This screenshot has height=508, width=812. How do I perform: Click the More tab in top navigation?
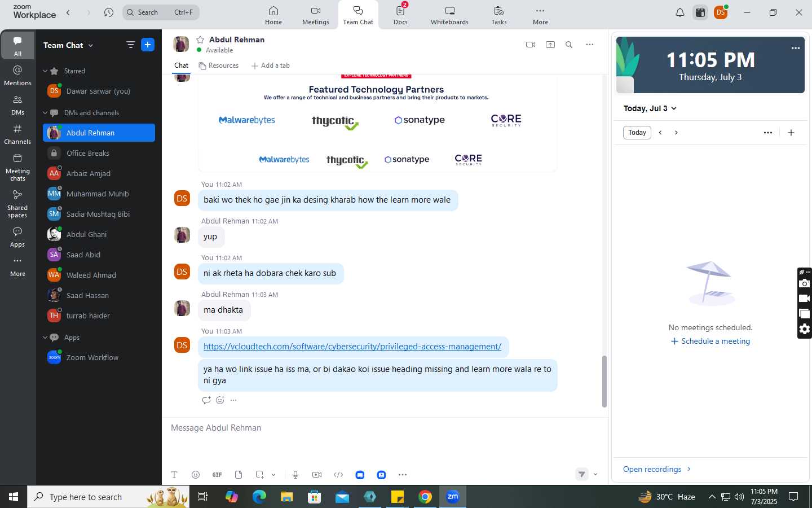540,15
